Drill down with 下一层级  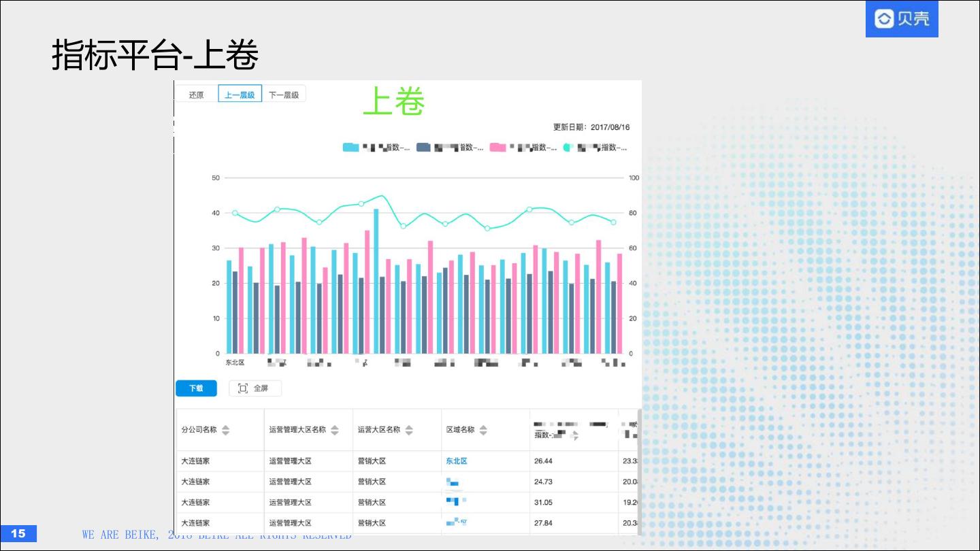pyautogui.click(x=284, y=95)
